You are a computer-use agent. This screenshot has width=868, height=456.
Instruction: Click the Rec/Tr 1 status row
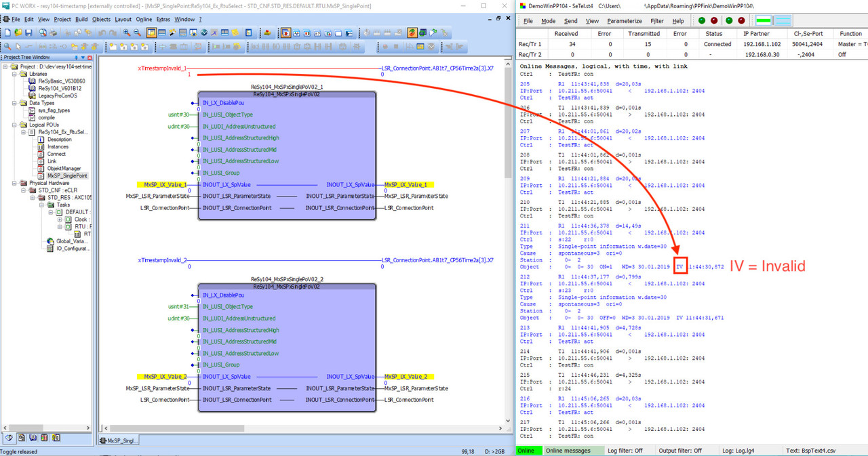pyautogui.click(x=692, y=44)
